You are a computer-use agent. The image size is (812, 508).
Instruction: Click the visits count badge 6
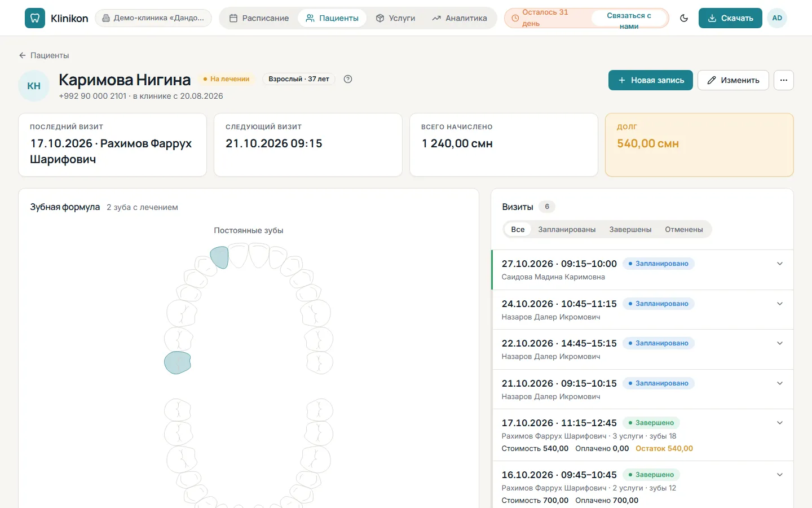pyautogui.click(x=547, y=207)
